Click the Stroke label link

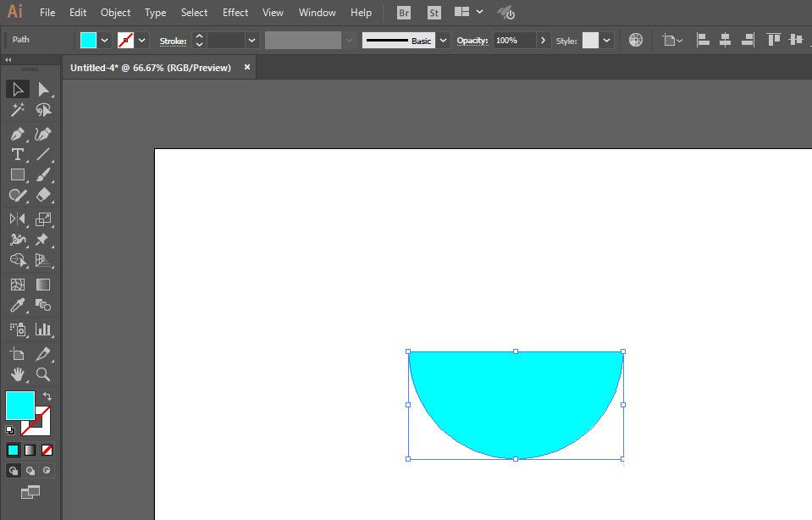pos(173,41)
